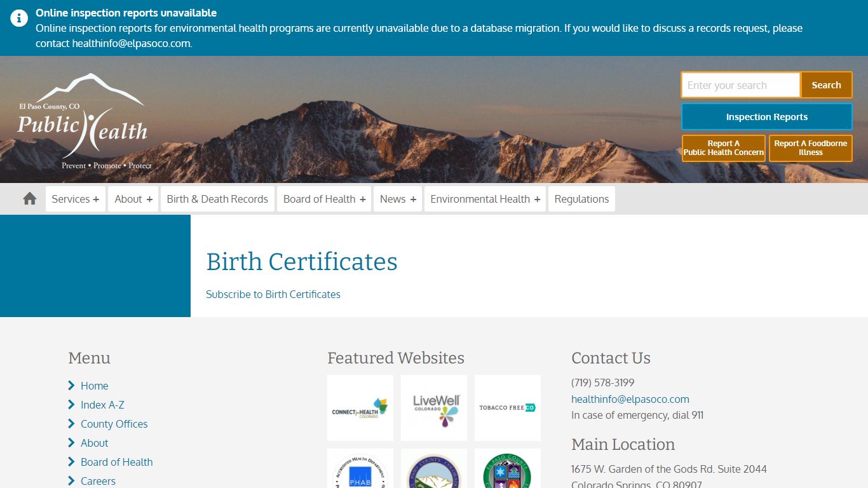The image size is (868, 488).
Task: Open Tobacco Free CO website tile
Action: coord(508,408)
